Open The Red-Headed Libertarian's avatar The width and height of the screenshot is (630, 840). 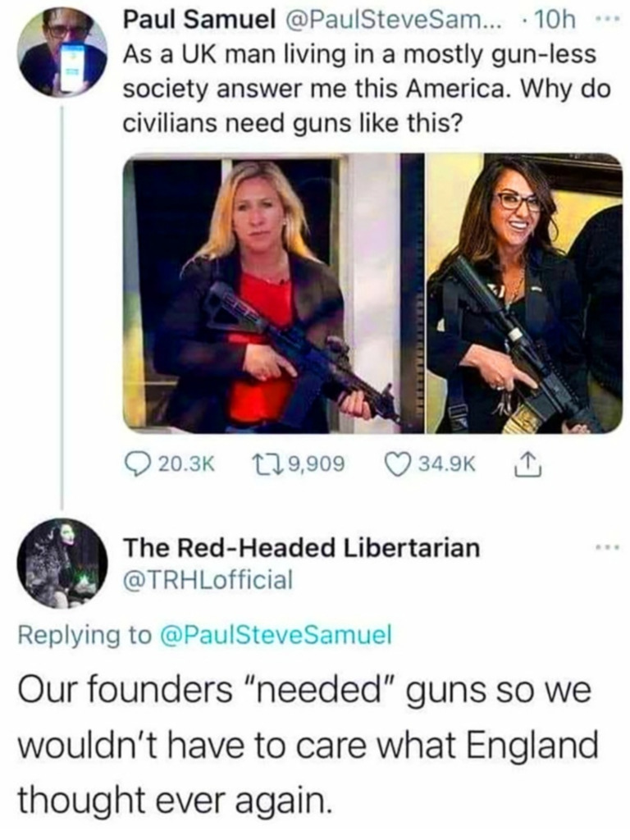62,564
